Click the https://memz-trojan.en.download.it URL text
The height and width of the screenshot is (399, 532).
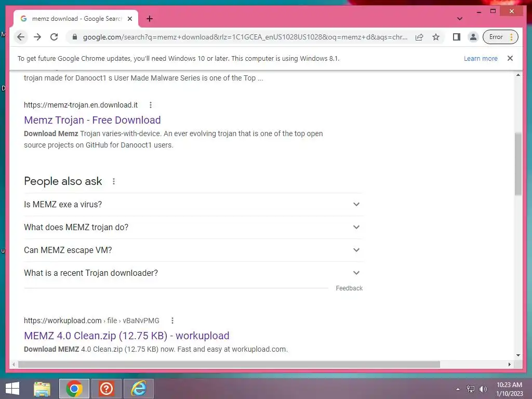(81, 105)
